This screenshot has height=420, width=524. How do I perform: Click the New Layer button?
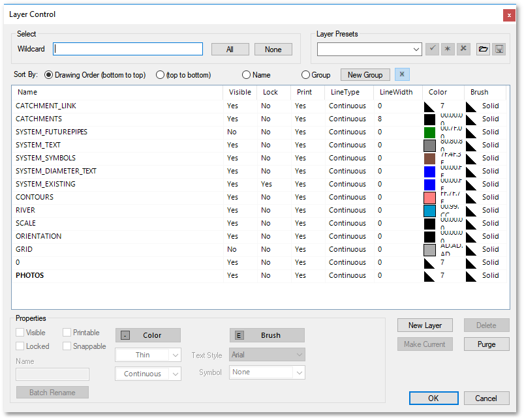425,325
